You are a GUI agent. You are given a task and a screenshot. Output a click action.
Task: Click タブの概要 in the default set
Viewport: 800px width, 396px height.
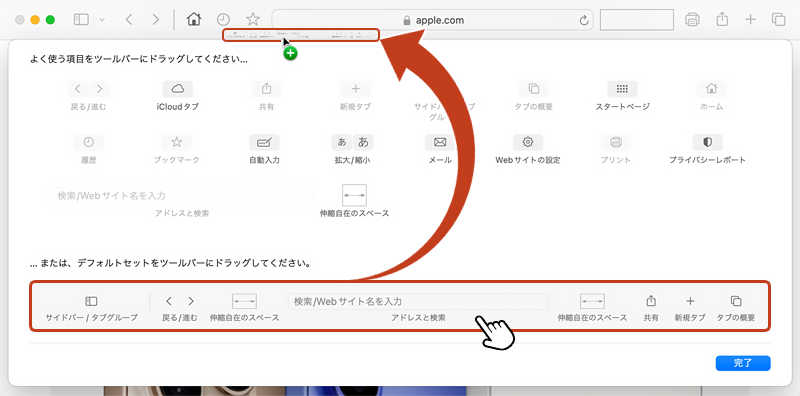736,308
